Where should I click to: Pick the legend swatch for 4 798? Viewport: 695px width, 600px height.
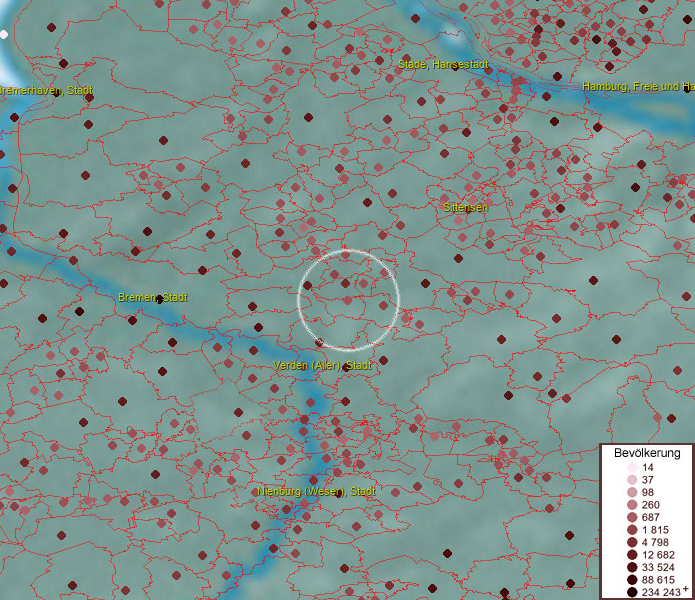pos(632,542)
